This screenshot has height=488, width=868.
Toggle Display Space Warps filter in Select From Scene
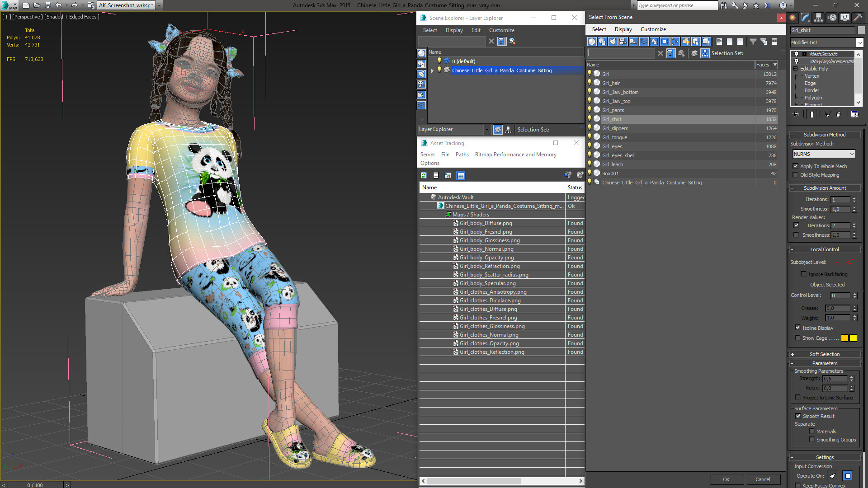tap(644, 42)
